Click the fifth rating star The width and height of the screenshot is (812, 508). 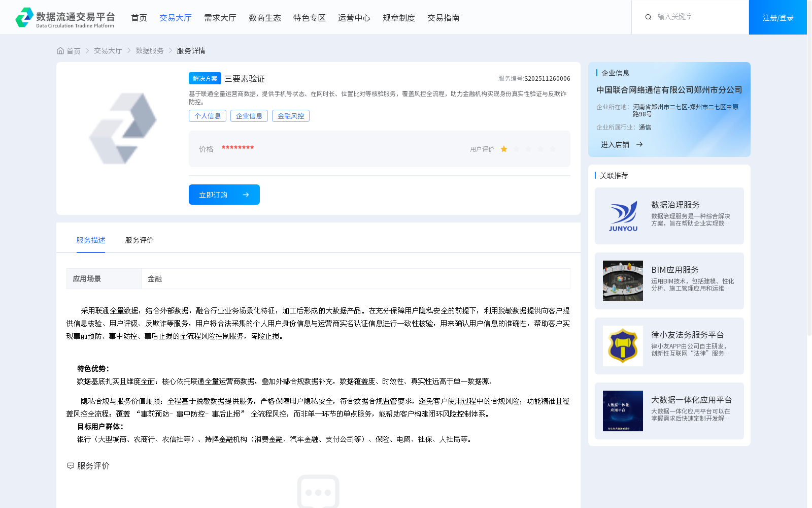(553, 149)
